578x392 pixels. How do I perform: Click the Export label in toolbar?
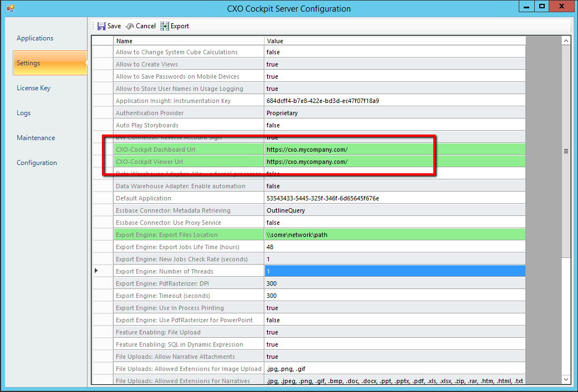[180, 26]
